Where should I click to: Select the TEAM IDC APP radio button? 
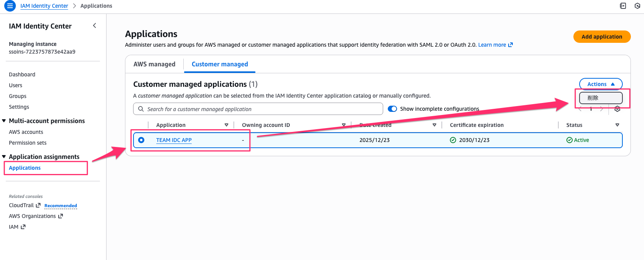(x=141, y=140)
